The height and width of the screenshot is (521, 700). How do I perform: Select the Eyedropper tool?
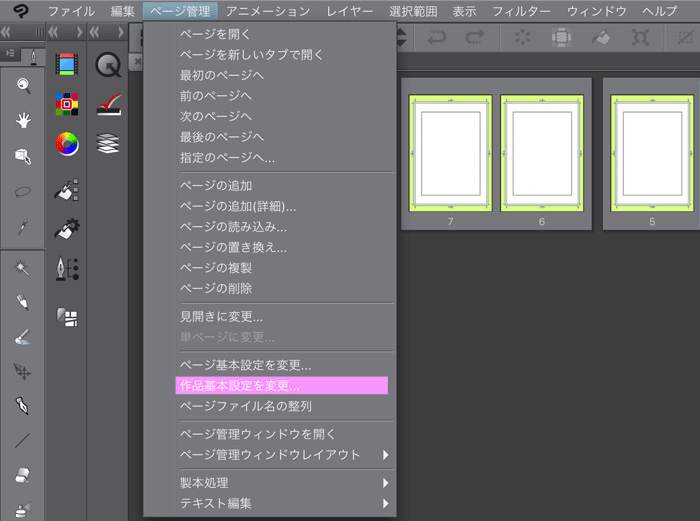point(23,227)
